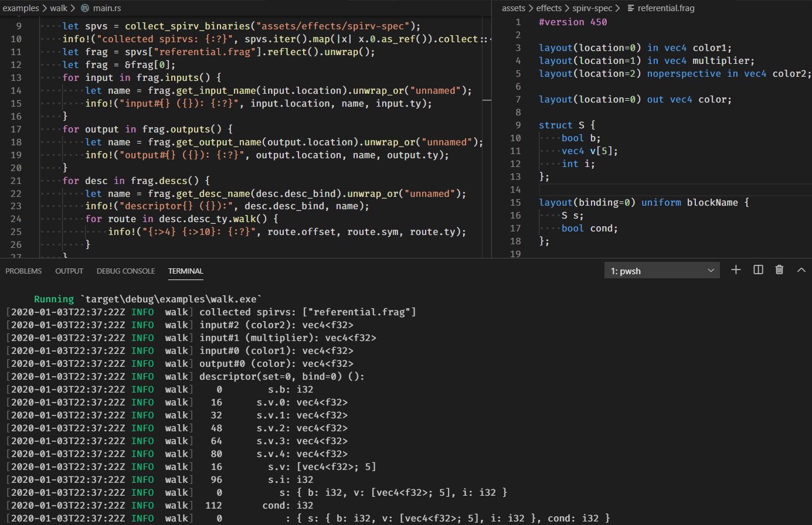Switch to the PROBLEMS tab
The height and width of the screenshot is (525, 812).
[23, 271]
